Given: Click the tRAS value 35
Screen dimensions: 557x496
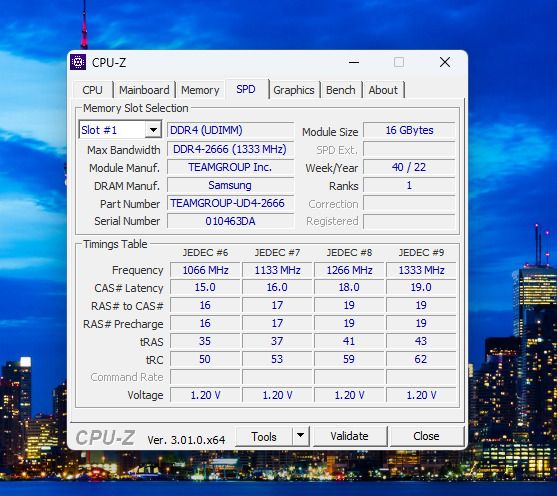Looking at the screenshot, I should click(205, 341).
